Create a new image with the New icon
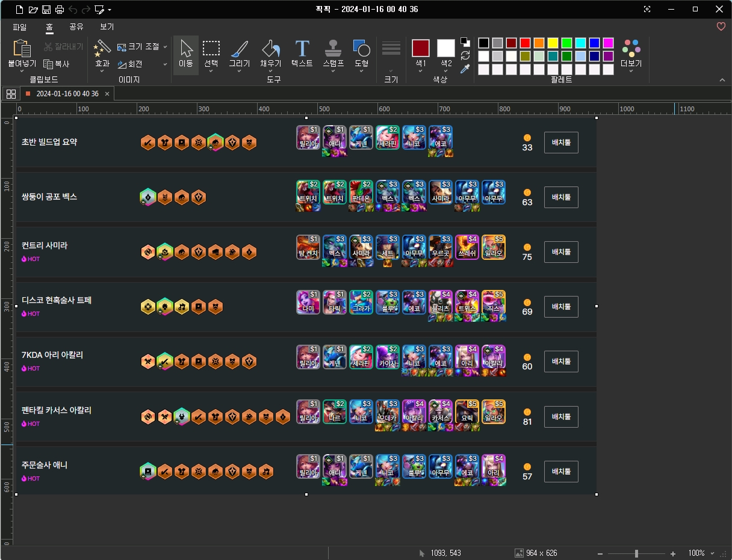 [20, 10]
